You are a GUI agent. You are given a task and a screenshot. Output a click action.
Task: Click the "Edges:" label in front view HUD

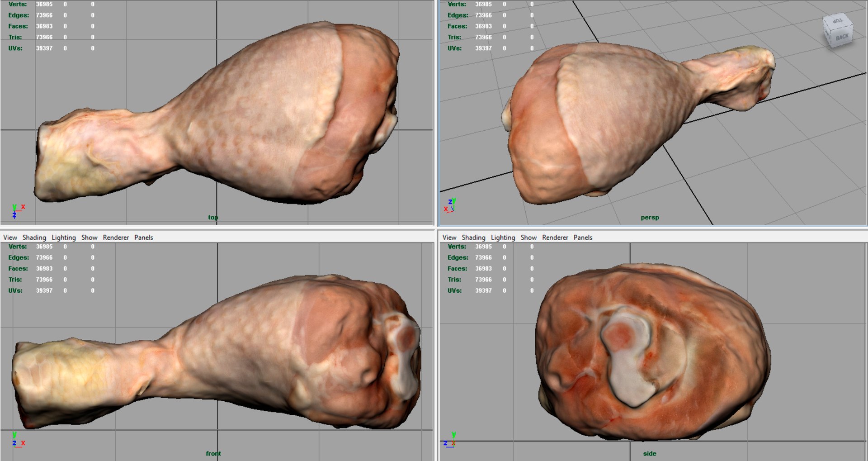click(19, 257)
